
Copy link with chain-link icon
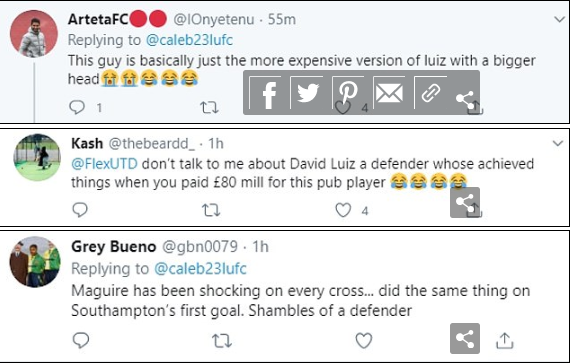tap(430, 93)
